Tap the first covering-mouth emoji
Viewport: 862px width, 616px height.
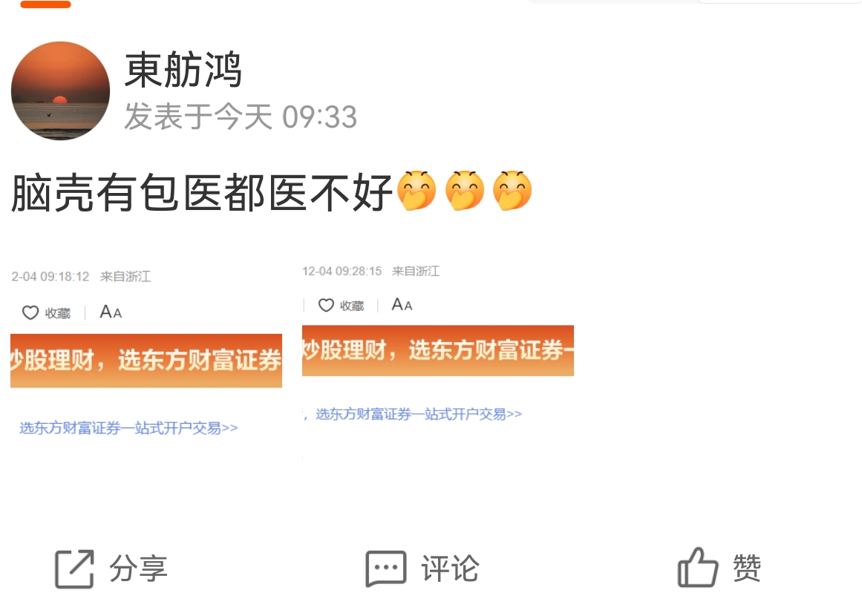417,191
